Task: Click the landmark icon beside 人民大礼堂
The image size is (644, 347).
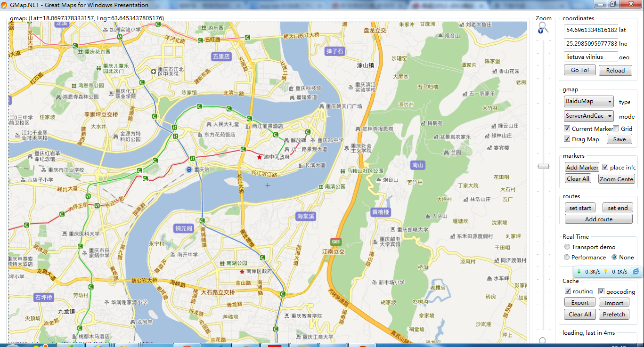Action: (x=209, y=125)
